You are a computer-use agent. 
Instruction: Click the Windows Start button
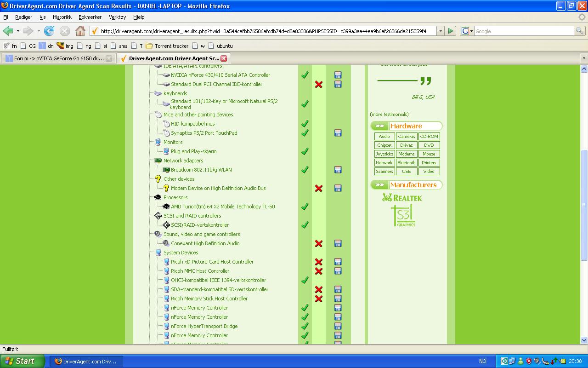pos(23,361)
